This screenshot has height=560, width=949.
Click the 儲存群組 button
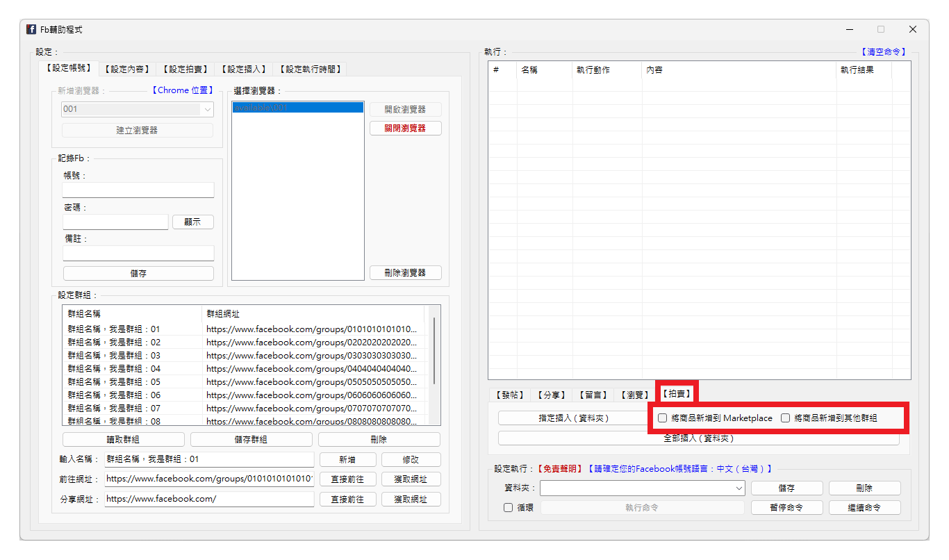click(x=251, y=439)
